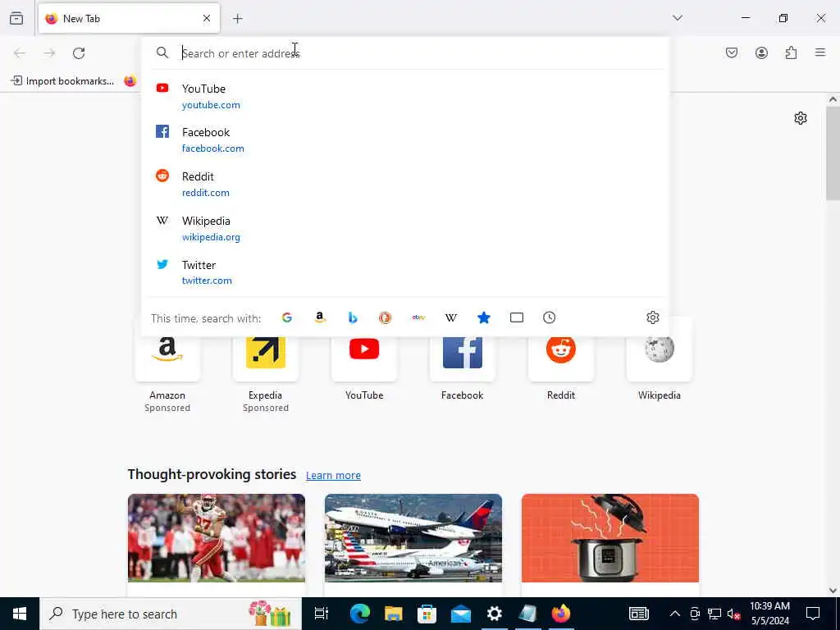Open Mail from the taskbar

(461, 614)
